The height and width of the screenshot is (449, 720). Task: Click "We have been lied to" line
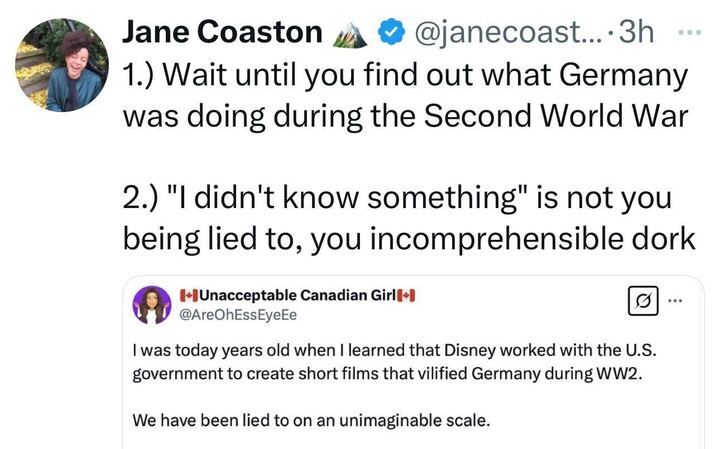pos(311,420)
